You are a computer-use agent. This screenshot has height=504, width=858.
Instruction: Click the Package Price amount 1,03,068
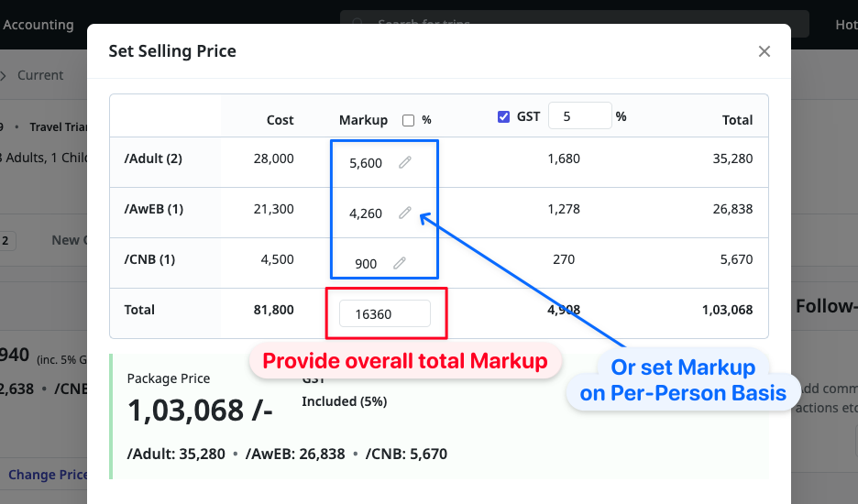click(200, 411)
